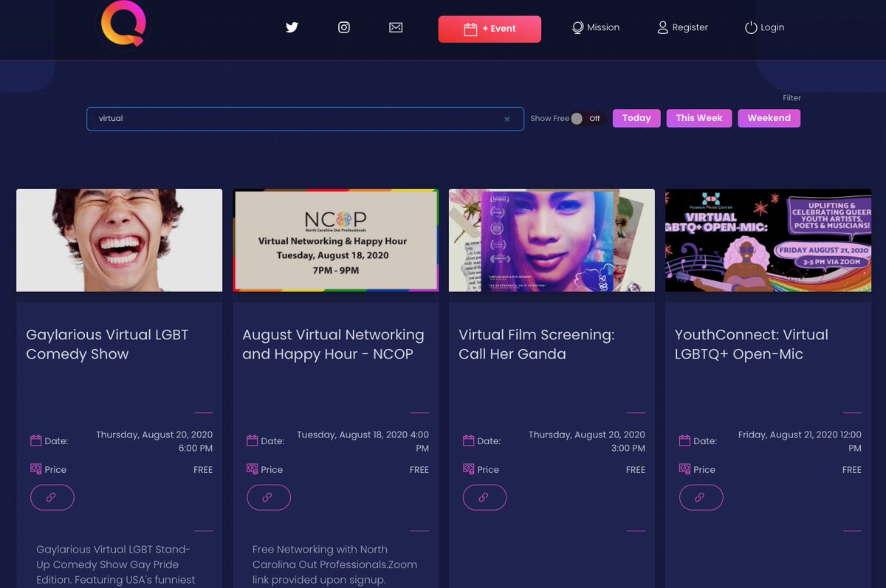
Task: Open YouthConnect: Virtual LGBTQ+ Open-Mic title
Action: (752, 345)
